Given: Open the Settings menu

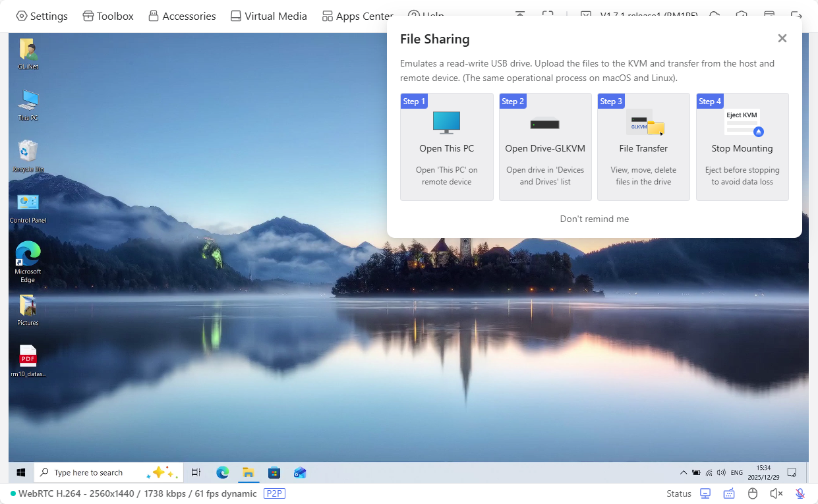Looking at the screenshot, I should 42,15.
